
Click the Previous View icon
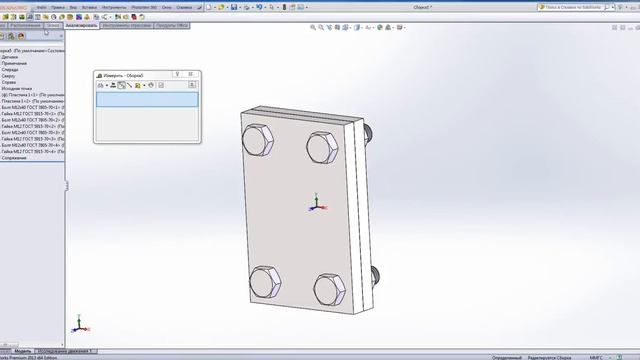330,28
